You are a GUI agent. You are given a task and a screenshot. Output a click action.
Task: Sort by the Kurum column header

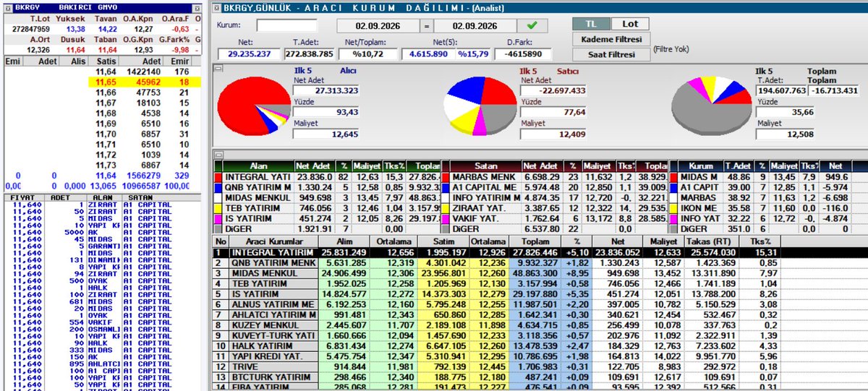(699, 166)
